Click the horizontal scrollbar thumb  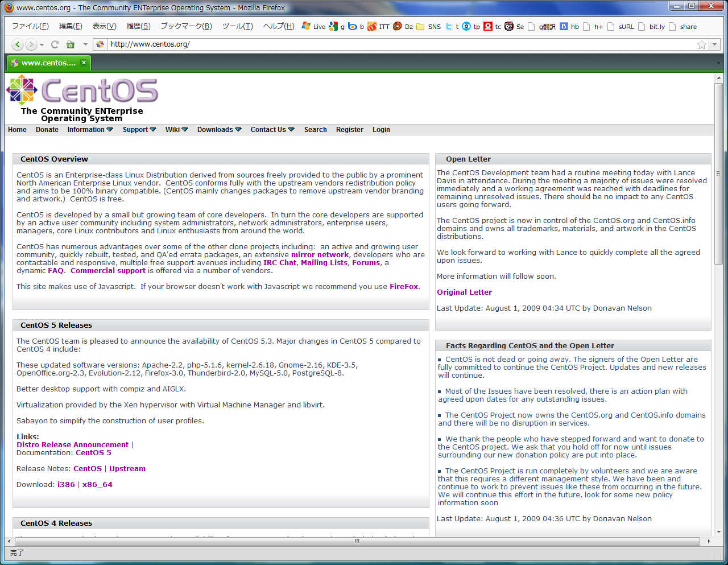357,541
